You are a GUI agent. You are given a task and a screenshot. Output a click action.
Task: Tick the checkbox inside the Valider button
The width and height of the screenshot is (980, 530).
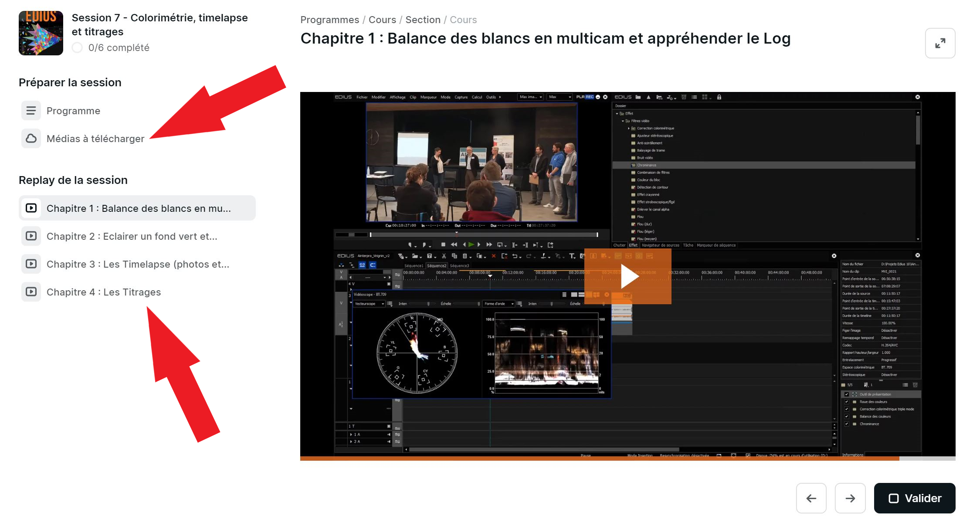(893, 498)
